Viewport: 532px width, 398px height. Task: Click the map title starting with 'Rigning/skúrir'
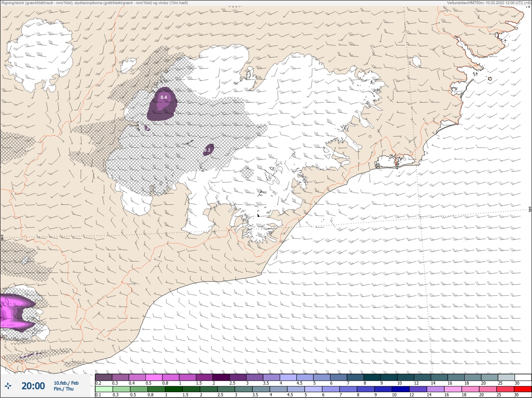click(x=94, y=3)
